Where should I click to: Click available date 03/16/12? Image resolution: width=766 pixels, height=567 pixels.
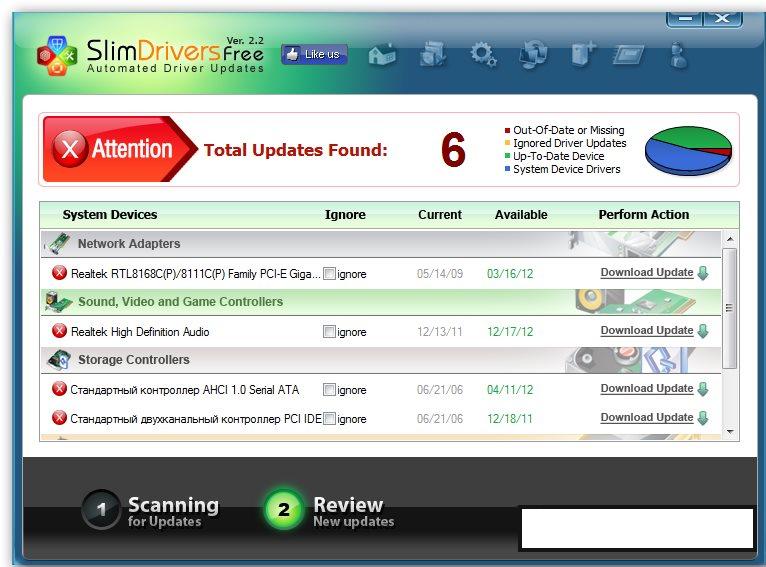click(510, 273)
